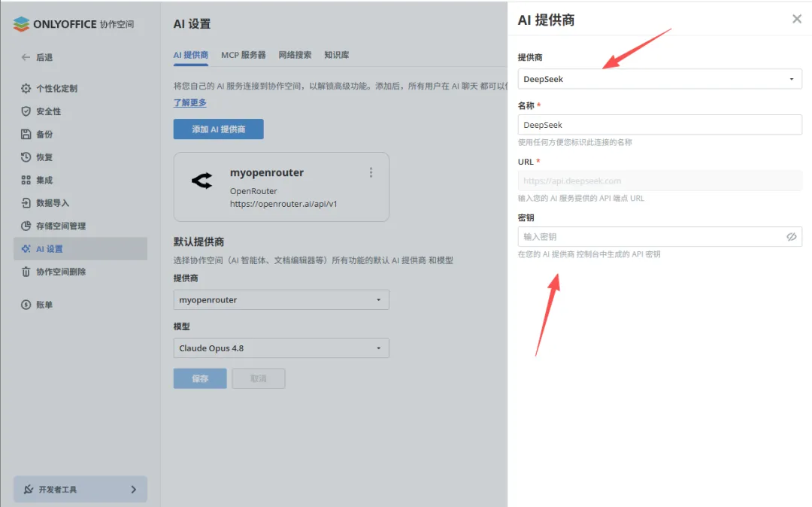Click the 恢复 restore clock icon

(26, 157)
